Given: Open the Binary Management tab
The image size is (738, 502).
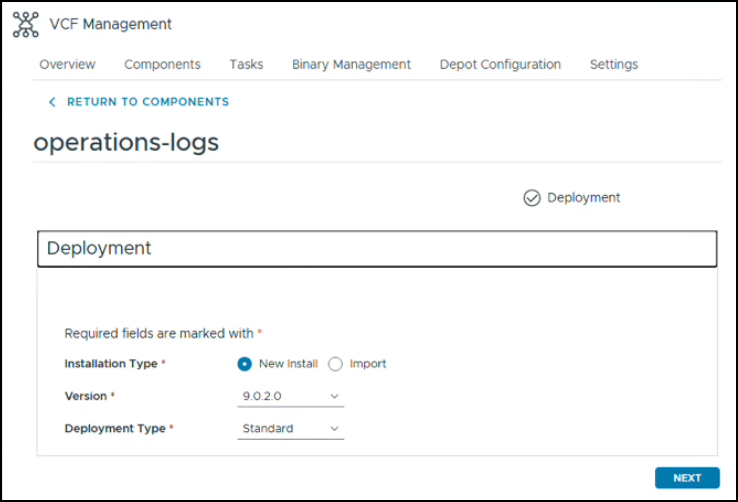Looking at the screenshot, I should 351,64.
